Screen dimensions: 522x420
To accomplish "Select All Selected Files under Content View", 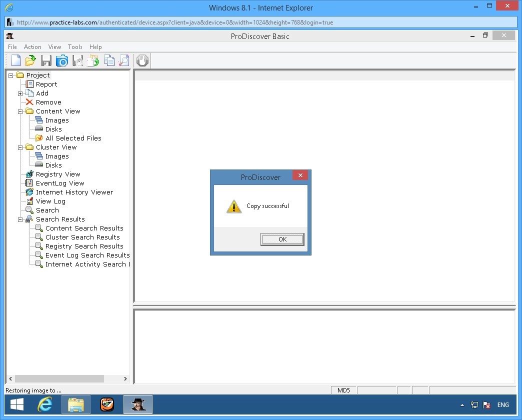I will (73, 138).
